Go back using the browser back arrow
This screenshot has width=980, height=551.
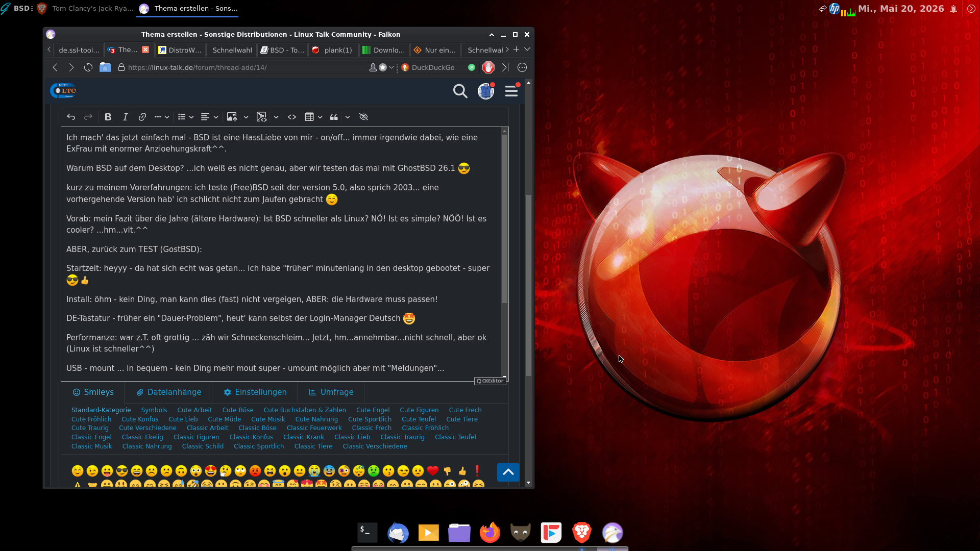pos(55,67)
